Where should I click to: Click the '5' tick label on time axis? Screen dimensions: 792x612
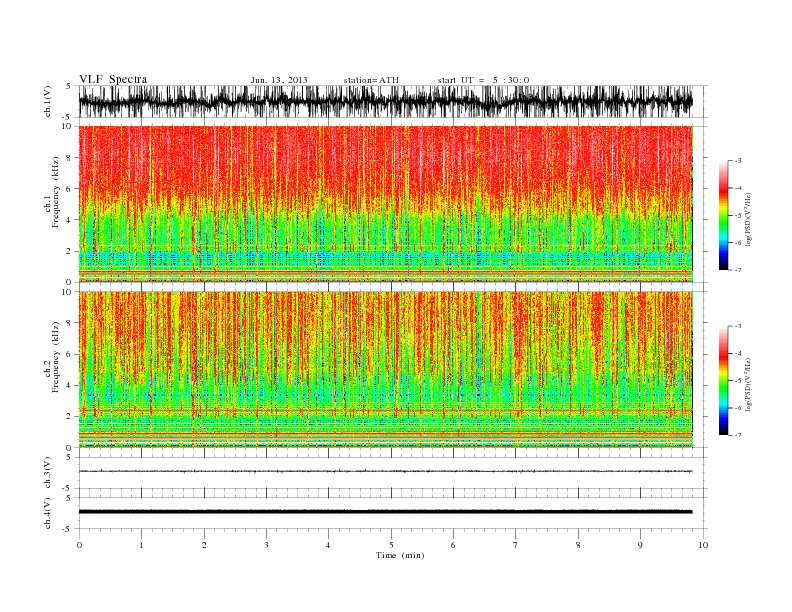pyautogui.click(x=391, y=545)
